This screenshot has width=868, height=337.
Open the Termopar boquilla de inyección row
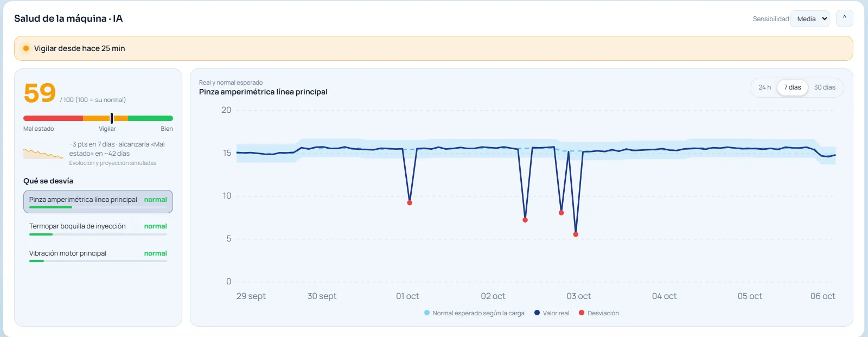pos(98,228)
